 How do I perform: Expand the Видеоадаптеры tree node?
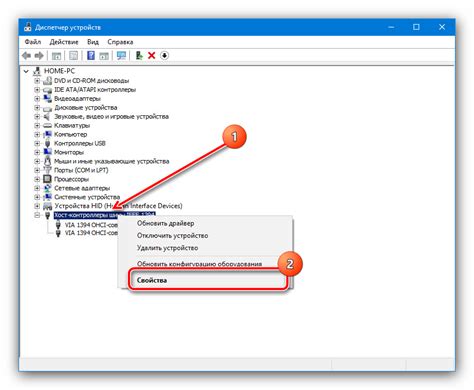point(37,99)
